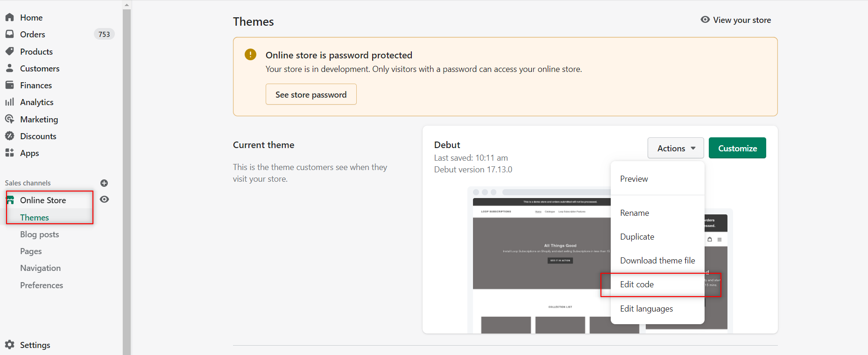Image resolution: width=868 pixels, height=355 pixels.
Task: Open Products section
Action: (36, 51)
